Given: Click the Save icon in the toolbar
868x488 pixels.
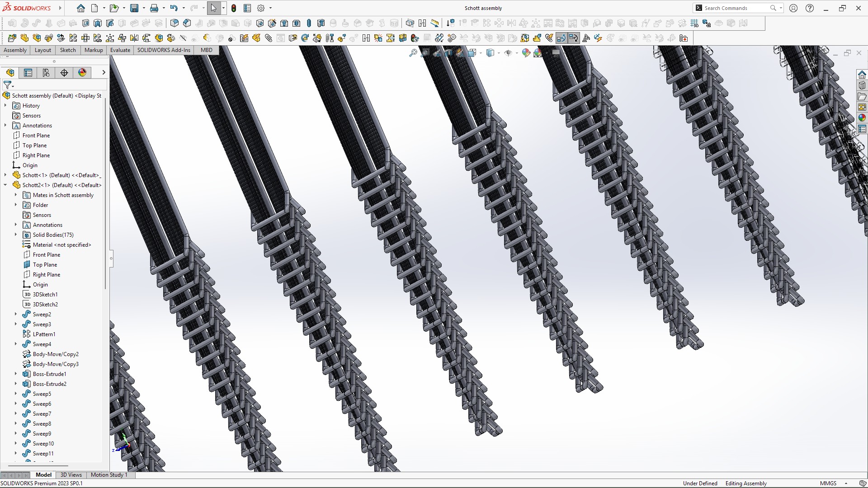Looking at the screenshot, I should pos(134,8).
